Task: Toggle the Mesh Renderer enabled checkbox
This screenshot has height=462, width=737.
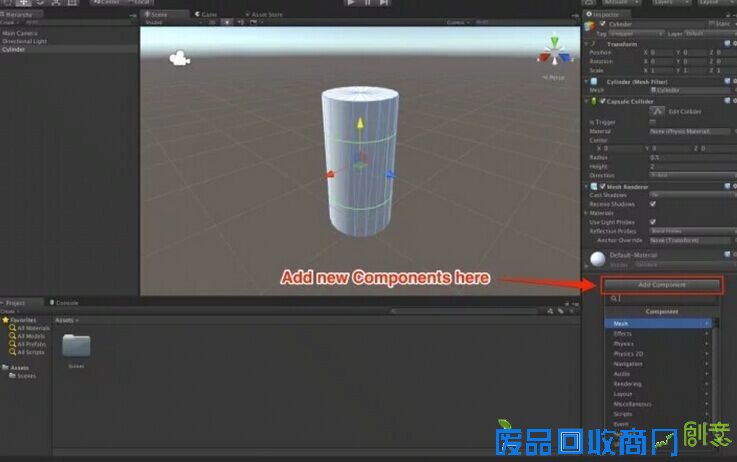Action: click(x=603, y=187)
